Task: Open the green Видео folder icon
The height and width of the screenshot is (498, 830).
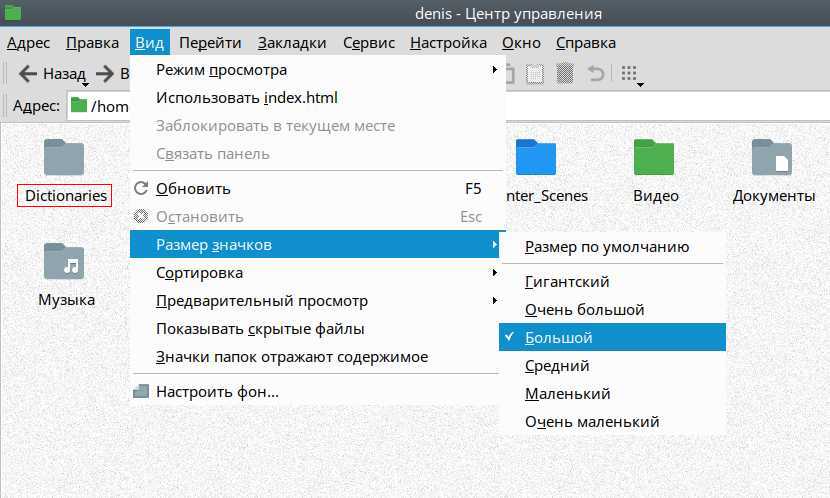Action: pyautogui.click(x=654, y=157)
